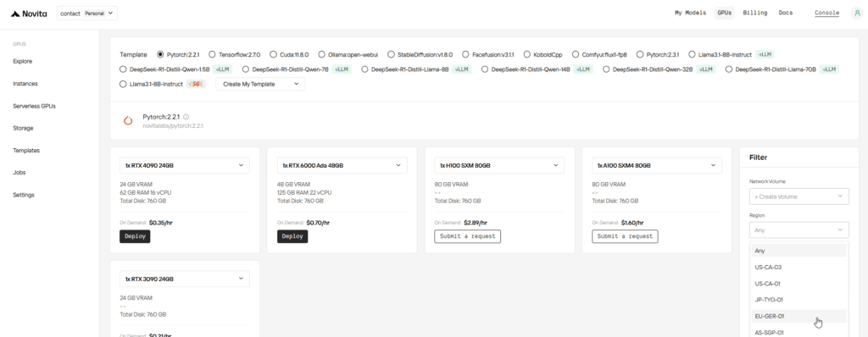Submit a request for H100 SXM
This screenshot has width=868, height=337.
467,236
